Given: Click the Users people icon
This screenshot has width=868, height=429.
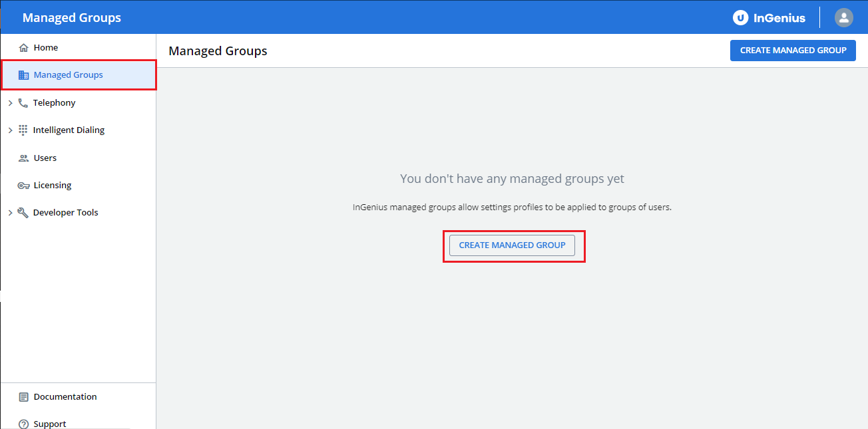Looking at the screenshot, I should coord(24,158).
